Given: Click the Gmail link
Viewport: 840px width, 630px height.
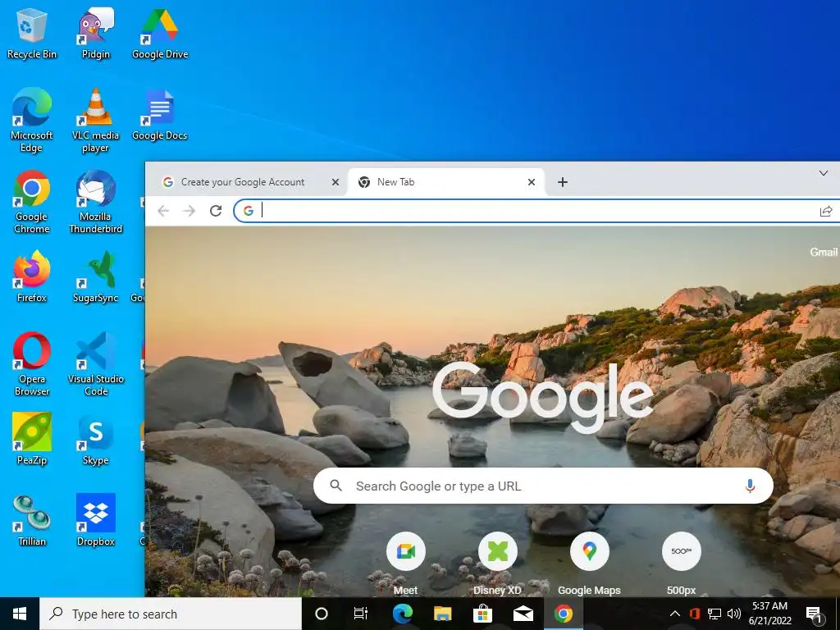Looking at the screenshot, I should [824, 252].
